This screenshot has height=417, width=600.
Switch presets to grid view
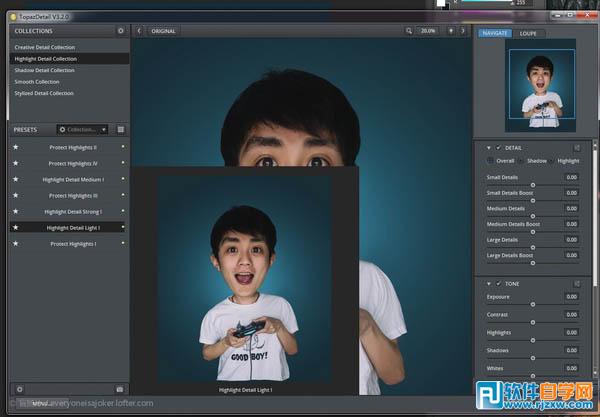[x=121, y=129]
